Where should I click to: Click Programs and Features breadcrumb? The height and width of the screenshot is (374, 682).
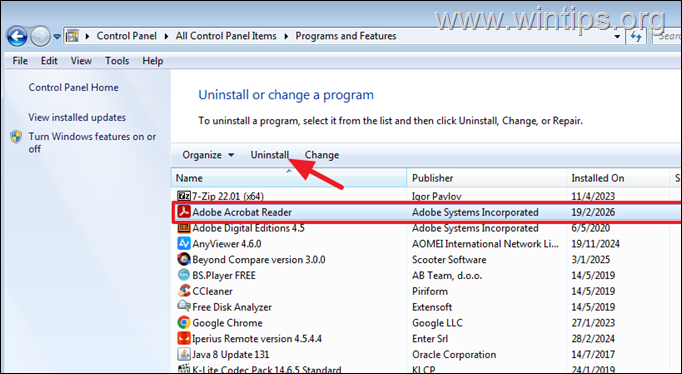(x=346, y=36)
